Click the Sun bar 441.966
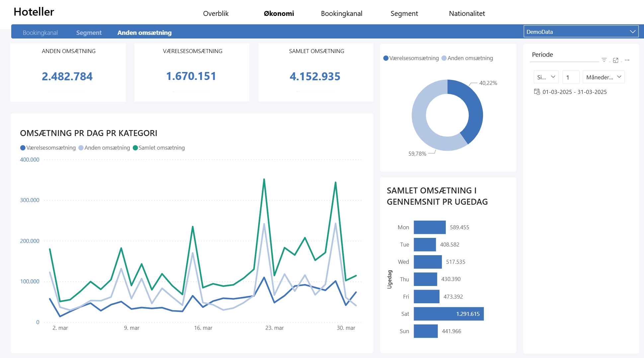 426,331
